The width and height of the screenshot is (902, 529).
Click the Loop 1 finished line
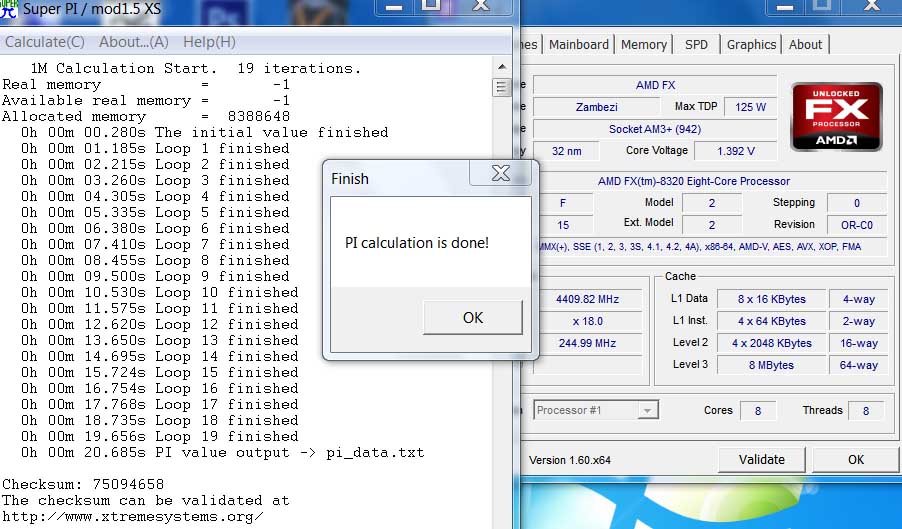click(155, 148)
